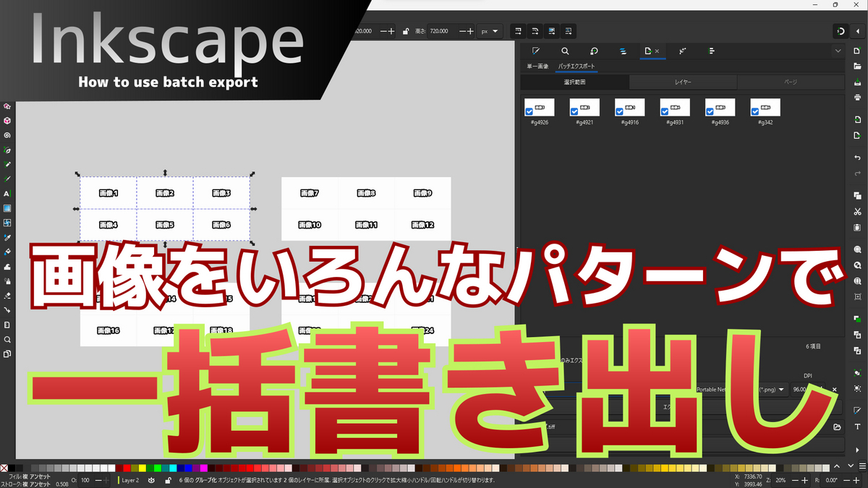Uncheck the export checkbox on item #g4926
This screenshot has height=488, width=868.
pyautogui.click(x=531, y=110)
